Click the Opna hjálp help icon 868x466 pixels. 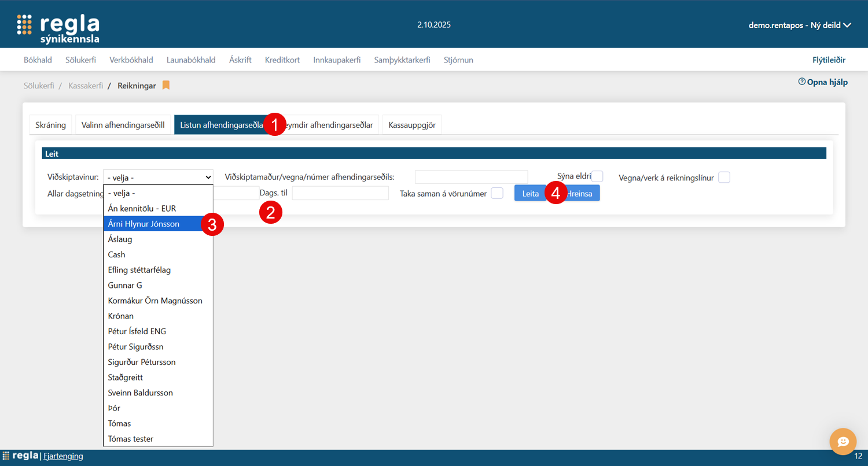coord(802,82)
